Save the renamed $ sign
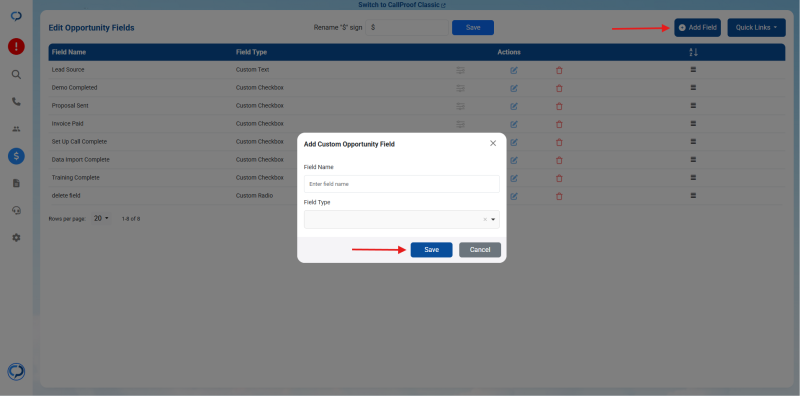Image resolution: width=800 pixels, height=396 pixels. tap(473, 28)
